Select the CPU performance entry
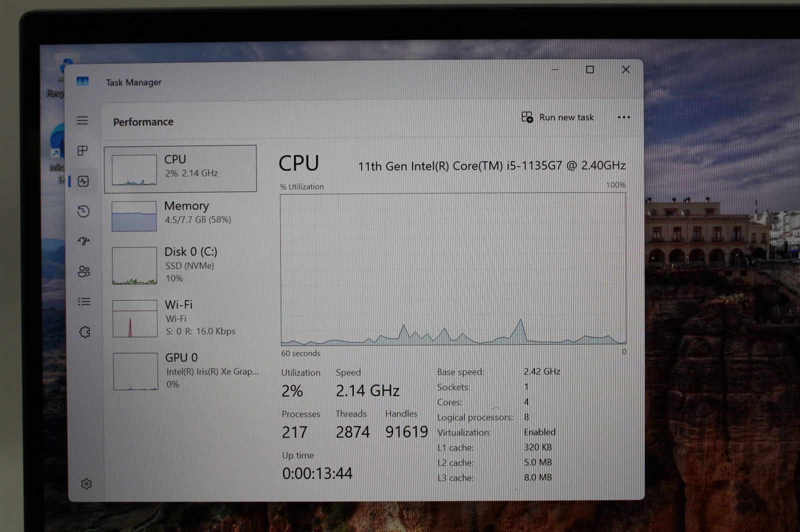Image resolution: width=800 pixels, height=532 pixels. click(x=180, y=168)
